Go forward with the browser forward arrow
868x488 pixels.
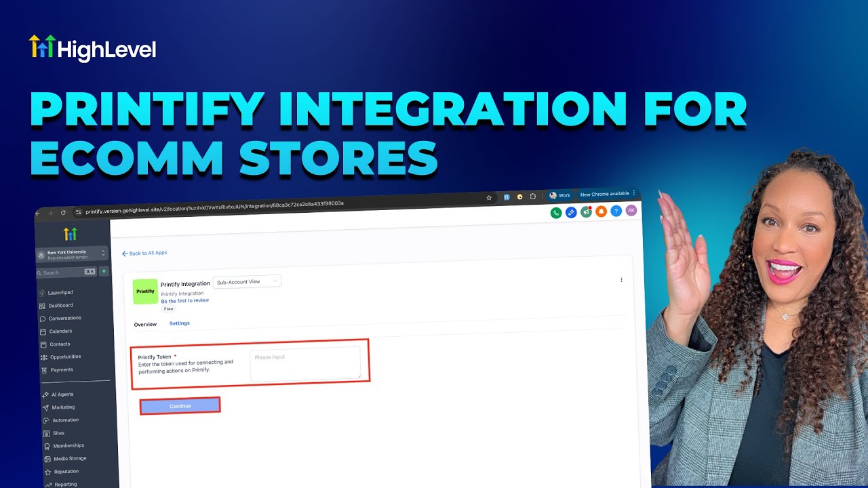point(50,213)
